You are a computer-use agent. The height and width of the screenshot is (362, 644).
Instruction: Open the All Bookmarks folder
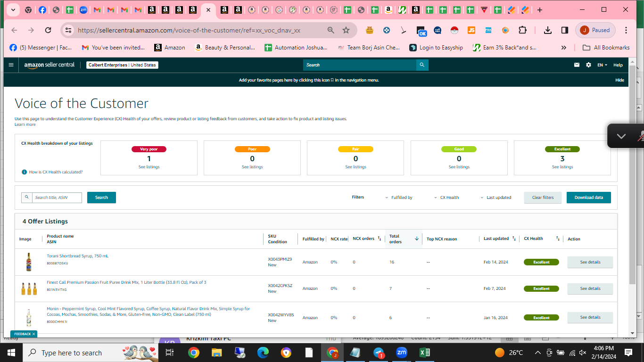click(x=606, y=48)
